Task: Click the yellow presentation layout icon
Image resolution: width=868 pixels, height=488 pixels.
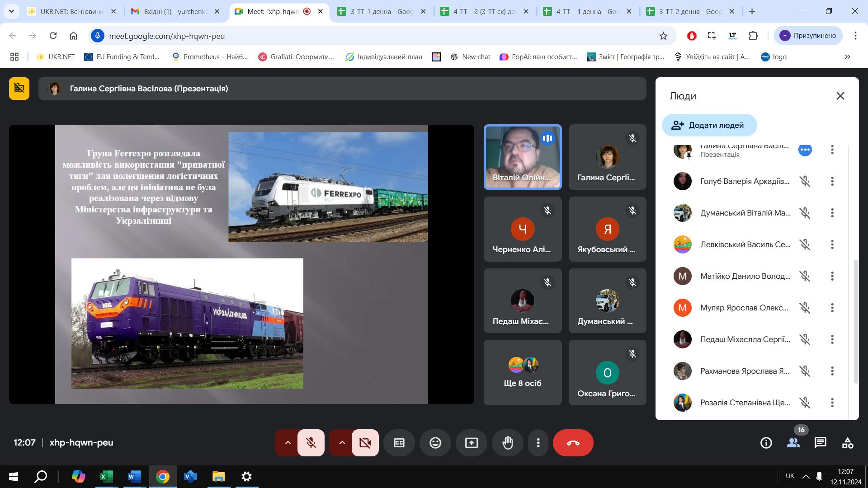Action: click(x=19, y=88)
